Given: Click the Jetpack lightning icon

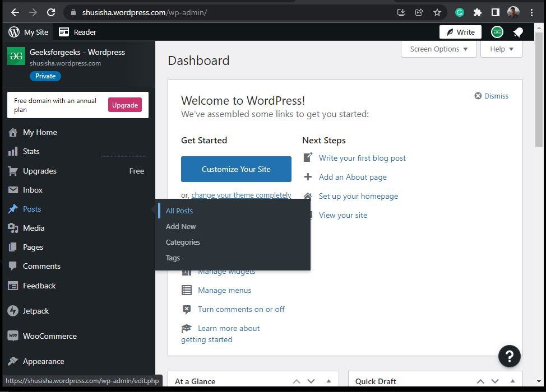Looking at the screenshot, I should pyautogui.click(x=13, y=311).
